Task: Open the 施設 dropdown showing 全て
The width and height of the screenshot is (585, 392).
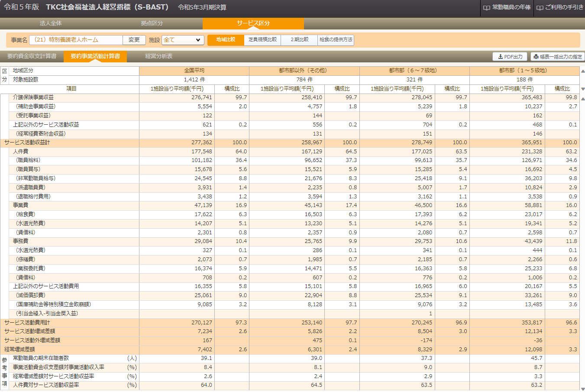Action: tap(183, 40)
